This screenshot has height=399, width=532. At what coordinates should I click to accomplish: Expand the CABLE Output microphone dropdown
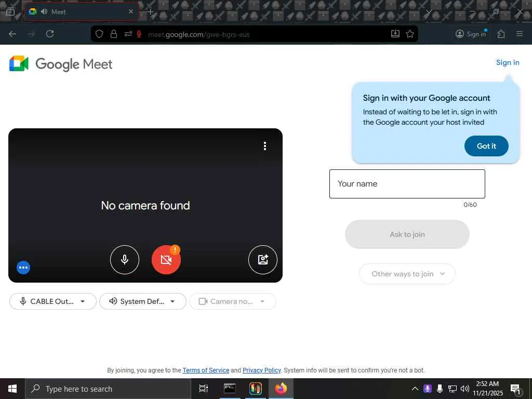(53, 301)
